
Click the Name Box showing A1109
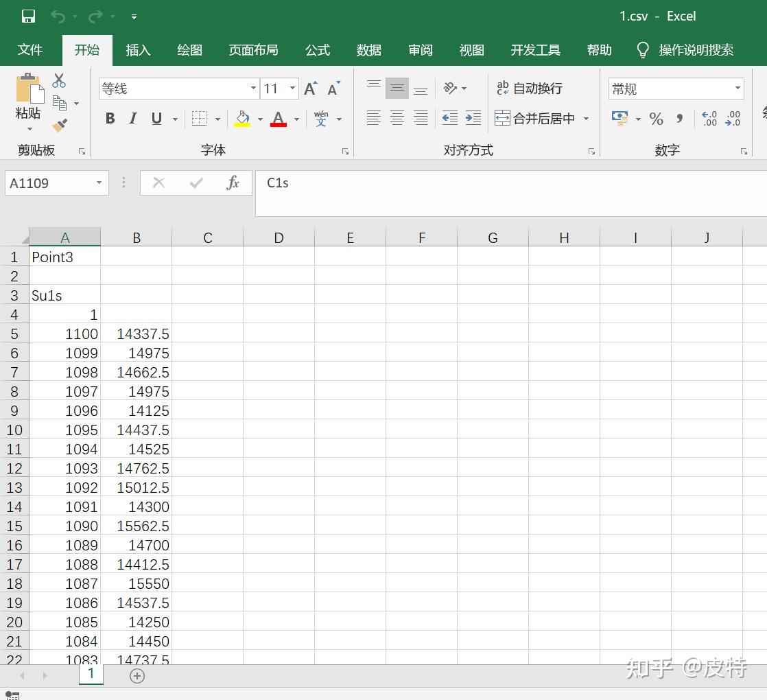tap(57, 183)
